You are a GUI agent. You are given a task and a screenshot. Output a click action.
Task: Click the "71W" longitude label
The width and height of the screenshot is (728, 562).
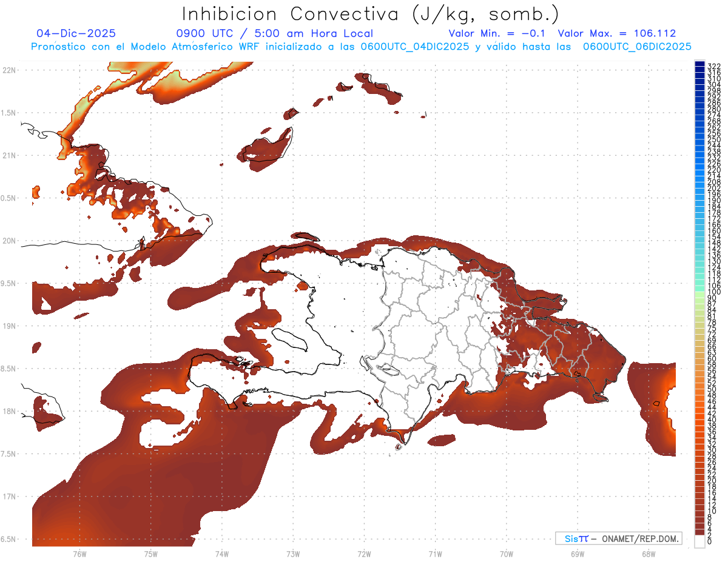pos(435,553)
